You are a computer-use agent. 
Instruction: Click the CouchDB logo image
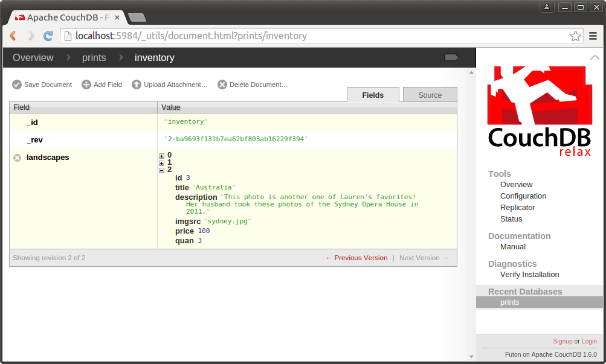click(540, 111)
